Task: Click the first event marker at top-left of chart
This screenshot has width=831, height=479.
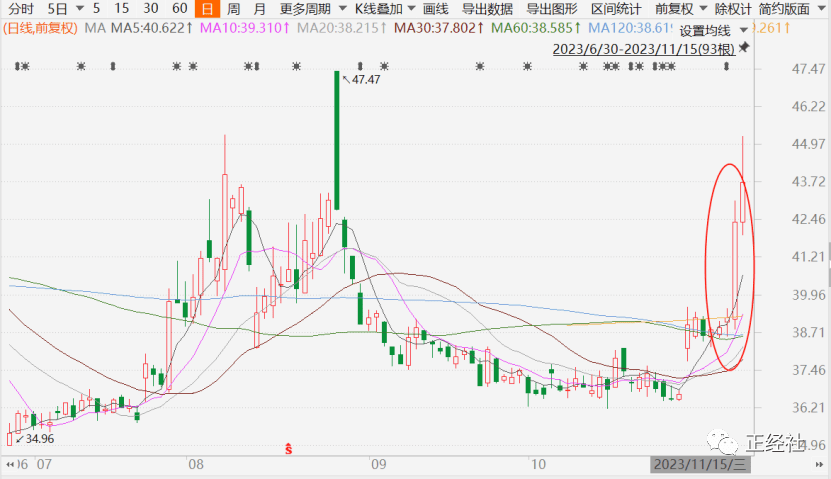Action: [x=21, y=67]
